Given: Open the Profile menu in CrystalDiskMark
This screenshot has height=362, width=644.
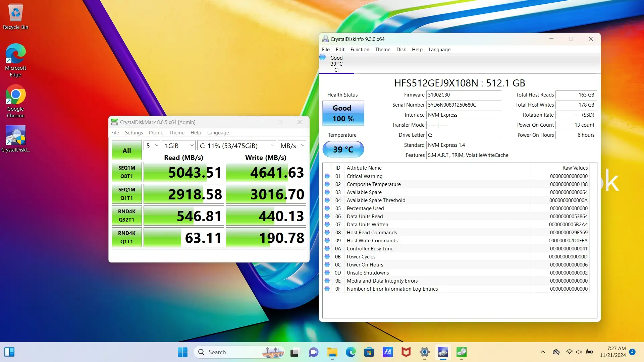Looking at the screenshot, I should (156, 132).
